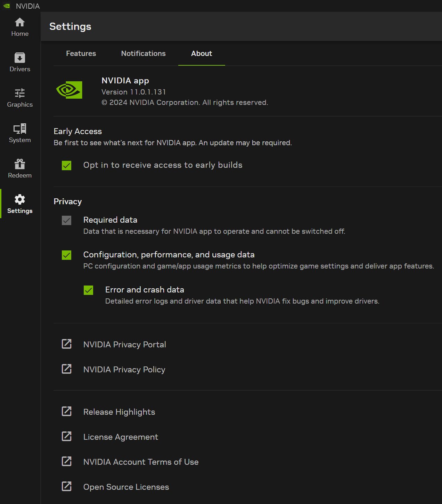Open the Home section in the sidebar

point(19,26)
